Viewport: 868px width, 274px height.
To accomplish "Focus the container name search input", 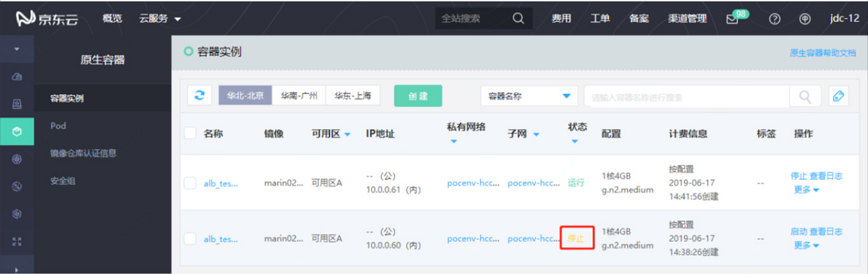I will click(x=687, y=96).
